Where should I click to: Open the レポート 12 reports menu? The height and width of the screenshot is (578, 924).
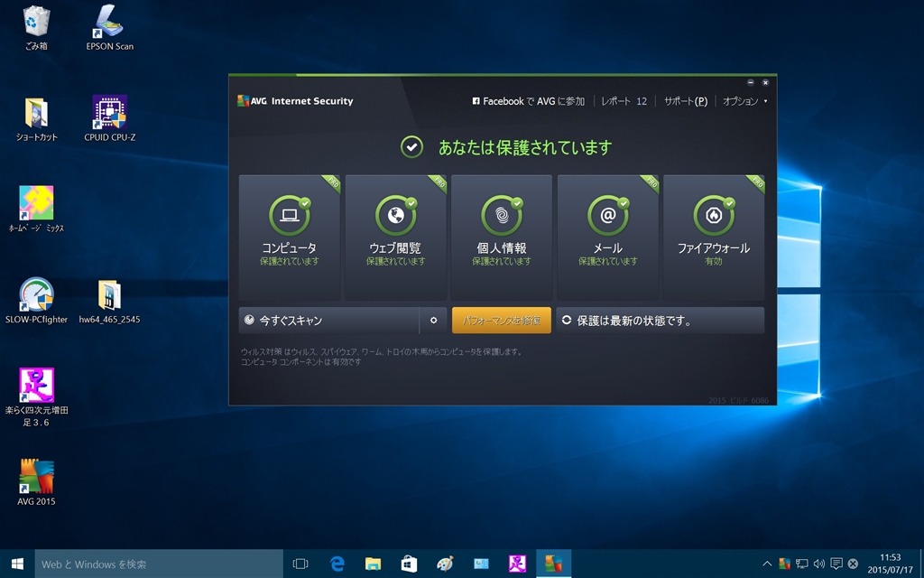pyautogui.click(x=624, y=101)
